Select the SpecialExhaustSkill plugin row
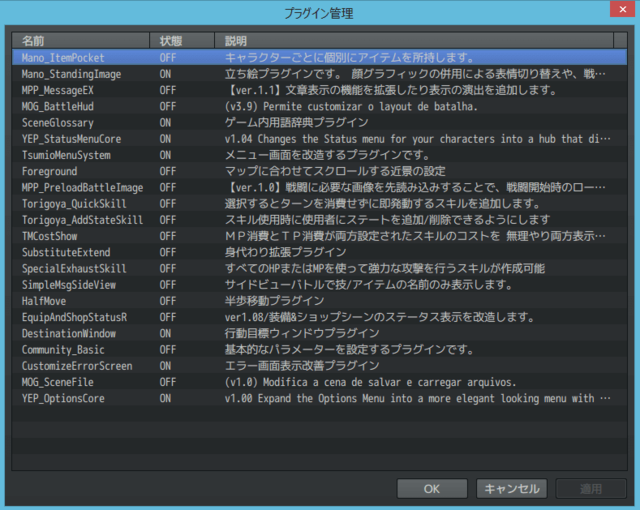The image size is (640, 510). coord(320,268)
